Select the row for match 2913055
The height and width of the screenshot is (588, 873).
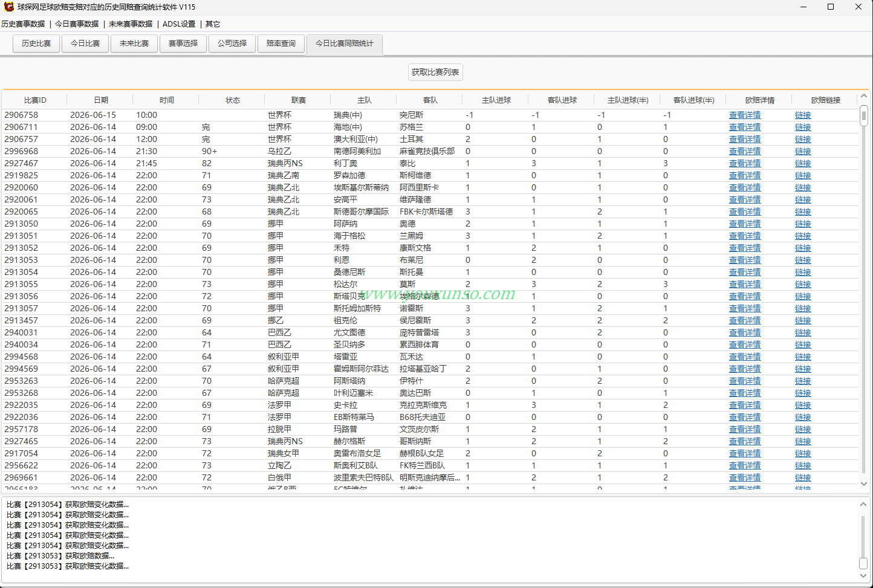[430, 284]
